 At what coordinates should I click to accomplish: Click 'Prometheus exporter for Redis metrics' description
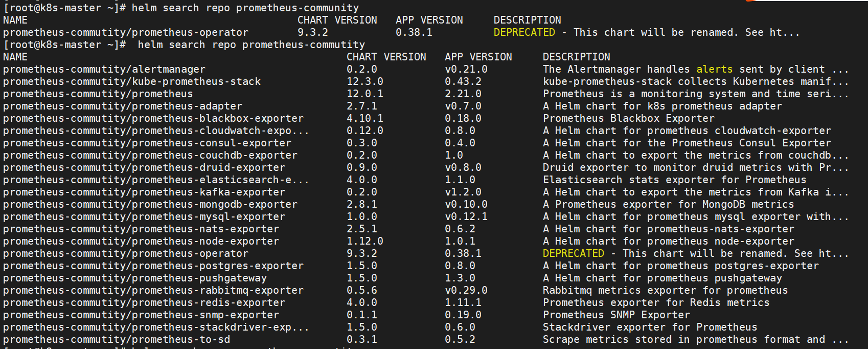656,302
